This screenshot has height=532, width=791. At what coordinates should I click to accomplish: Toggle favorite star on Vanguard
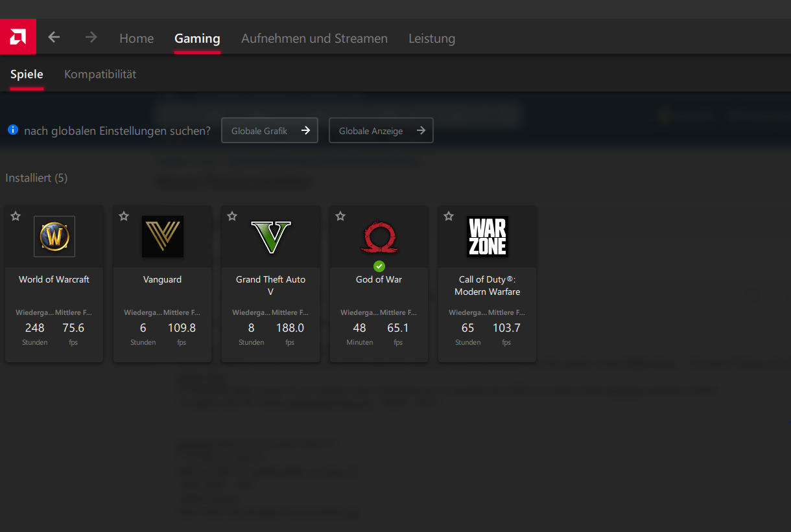pyautogui.click(x=124, y=216)
